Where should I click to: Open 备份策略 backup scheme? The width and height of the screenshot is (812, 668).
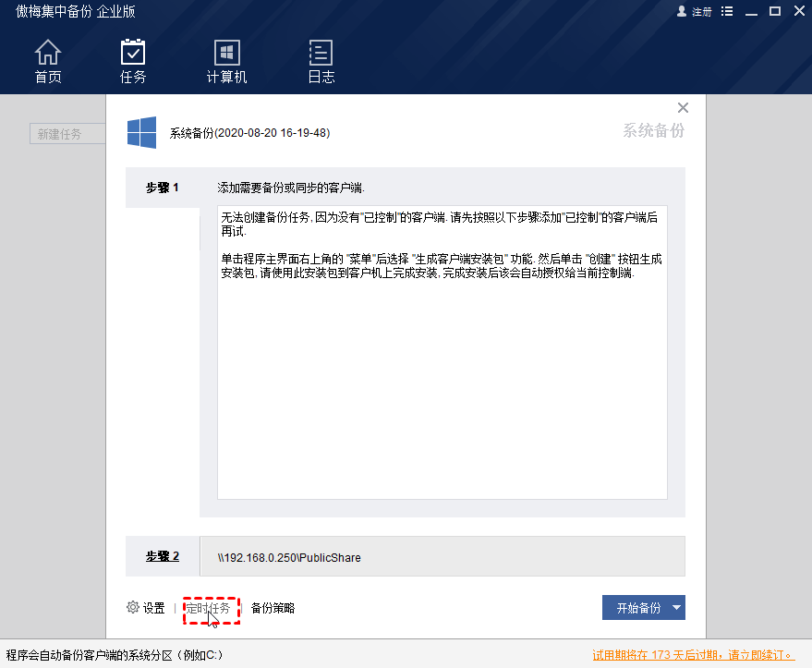pos(273,608)
